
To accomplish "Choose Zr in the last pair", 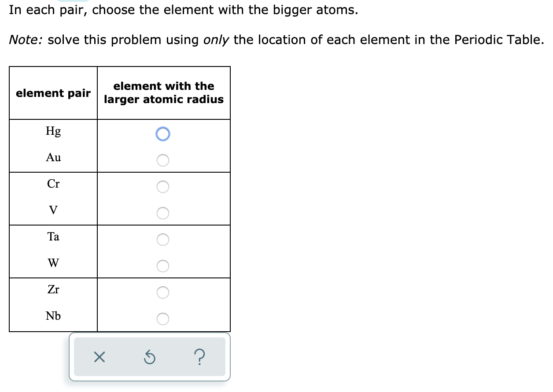I will click(163, 292).
